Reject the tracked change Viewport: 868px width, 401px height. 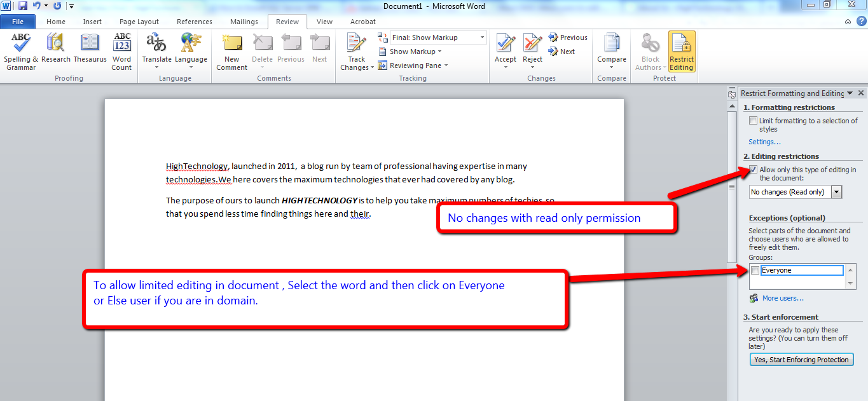pos(533,52)
